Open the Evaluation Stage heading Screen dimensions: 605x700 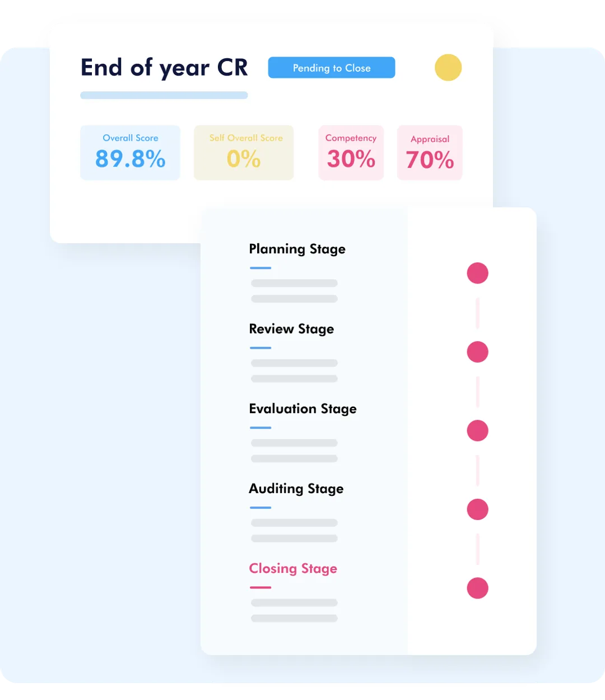302,409
